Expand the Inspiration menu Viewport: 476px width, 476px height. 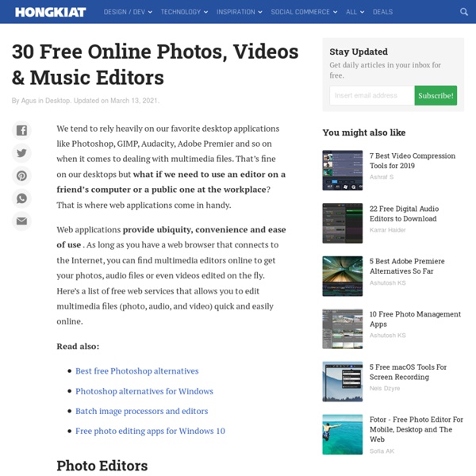(240, 12)
